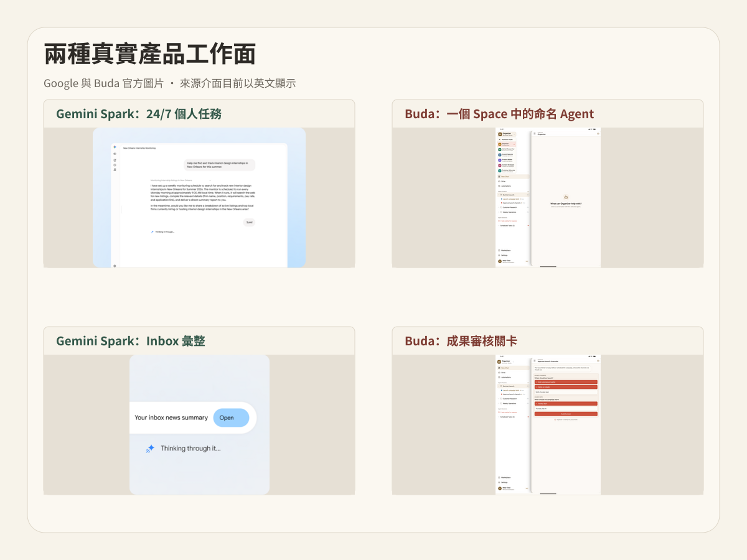Viewport: 747px width, 560px height.
Task: Open hamburger menu in Buda review-gate screenshot
Action: [535, 361]
